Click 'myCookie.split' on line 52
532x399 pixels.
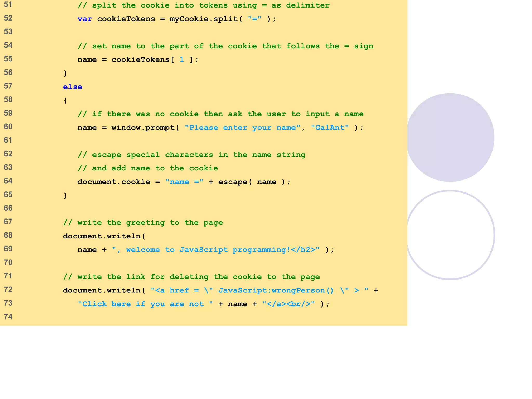point(203,19)
